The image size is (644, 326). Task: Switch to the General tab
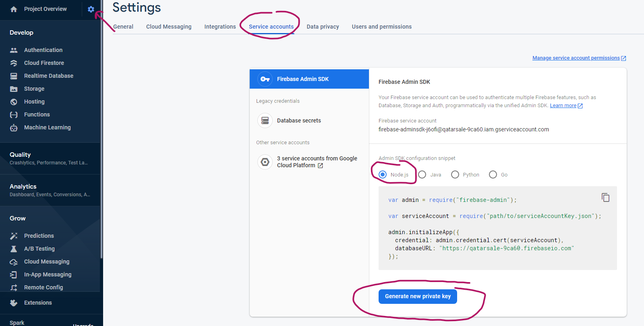pos(123,27)
